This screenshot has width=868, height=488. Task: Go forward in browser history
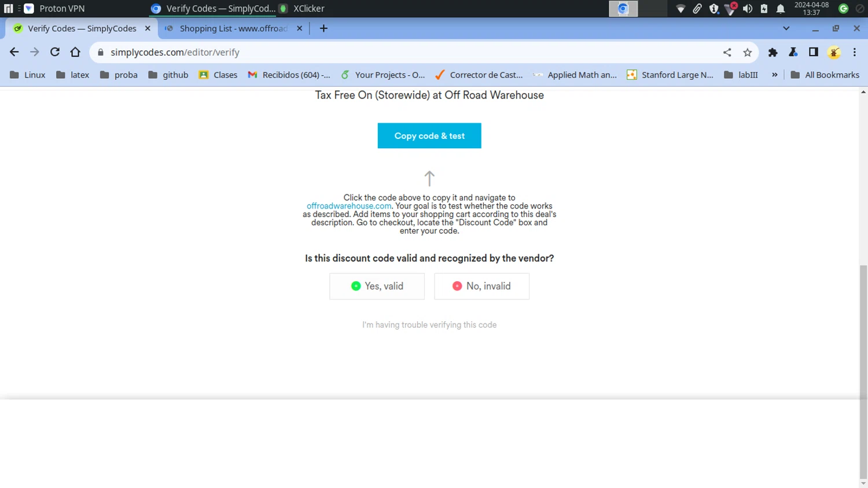(x=35, y=52)
